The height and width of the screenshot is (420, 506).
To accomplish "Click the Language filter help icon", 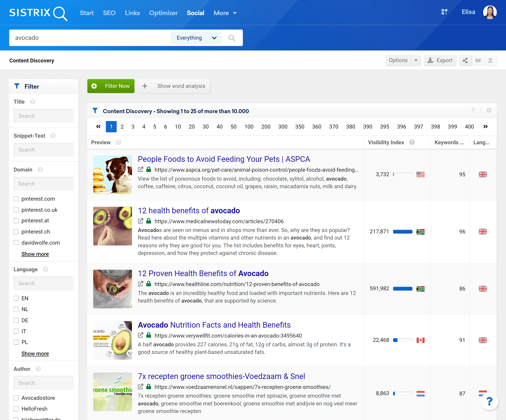I will [46, 269].
